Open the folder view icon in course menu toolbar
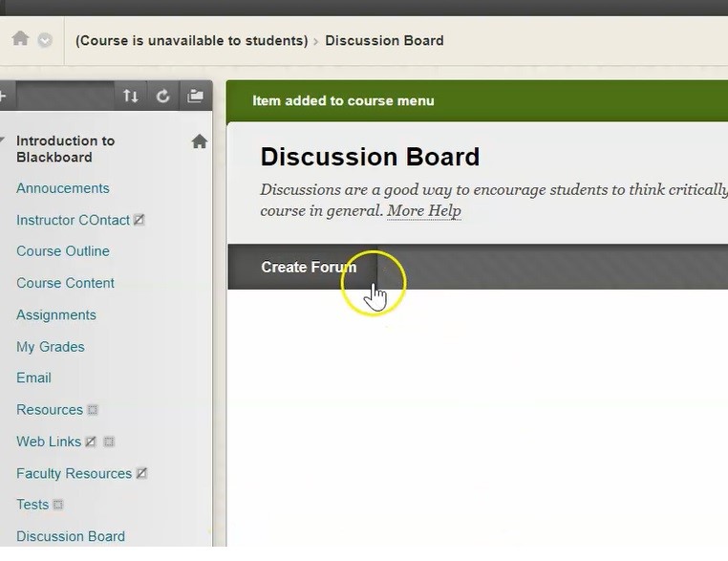Image resolution: width=728 pixels, height=561 pixels. pyautogui.click(x=196, y=96)
